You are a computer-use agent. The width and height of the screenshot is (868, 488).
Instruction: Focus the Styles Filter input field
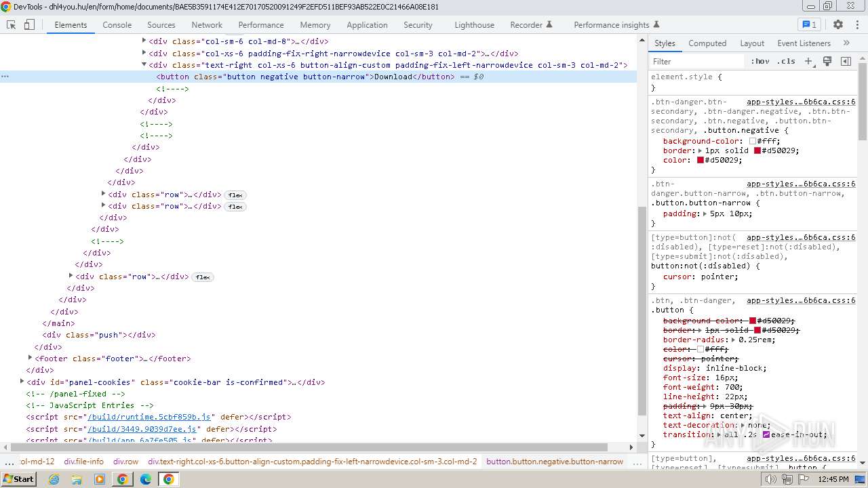click(x=697, y=61)
